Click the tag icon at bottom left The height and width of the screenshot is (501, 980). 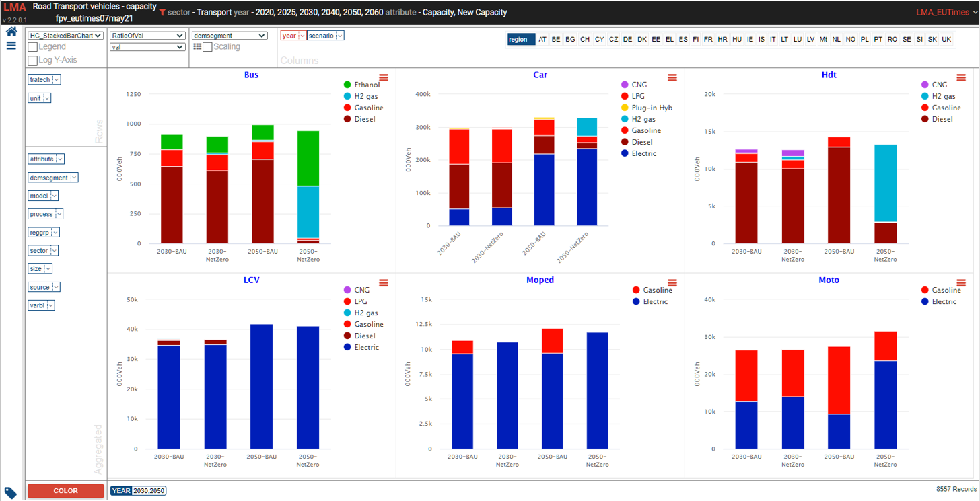tap(11, 492)
